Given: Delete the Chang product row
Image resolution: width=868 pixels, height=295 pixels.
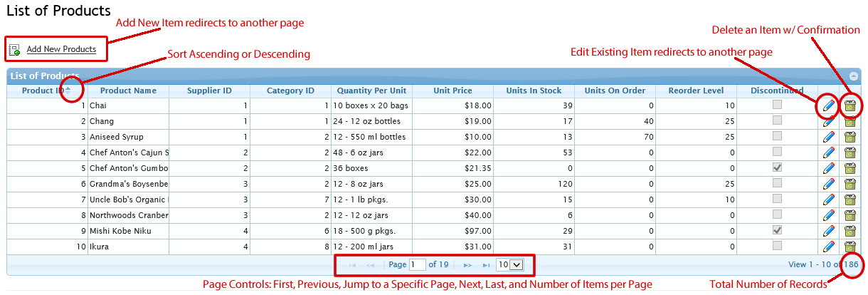Looking at the screenshot, I should pos(850,121).
